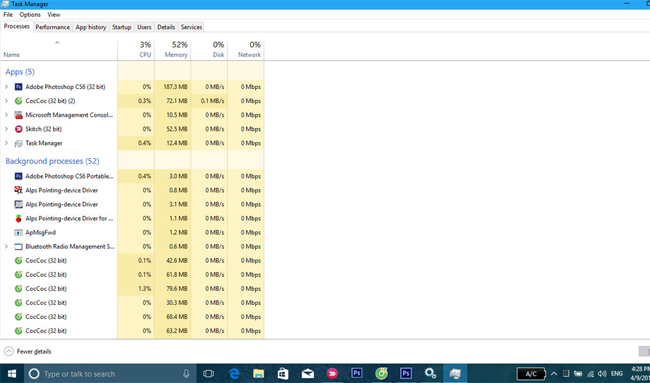Expand the Skitch (32 bit) row

click(x=6, y=129)
